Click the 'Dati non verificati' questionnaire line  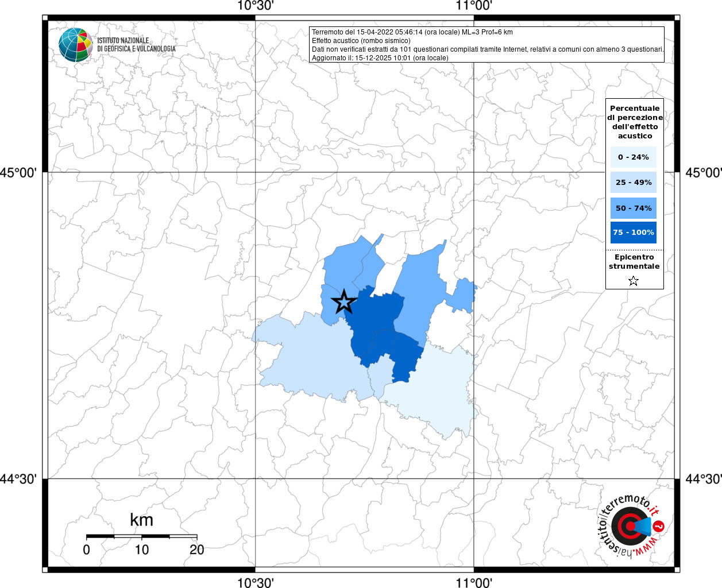pyautogui.click(x=488, y=49)
